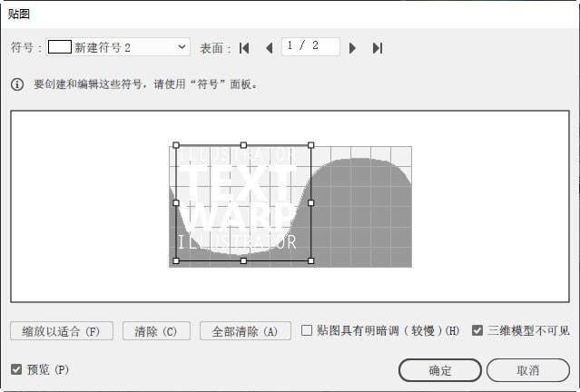This screenshot has width=580, height=392.
Task: Uncheck 三维模型不可见 checkbox
Action: coord(477,330)
